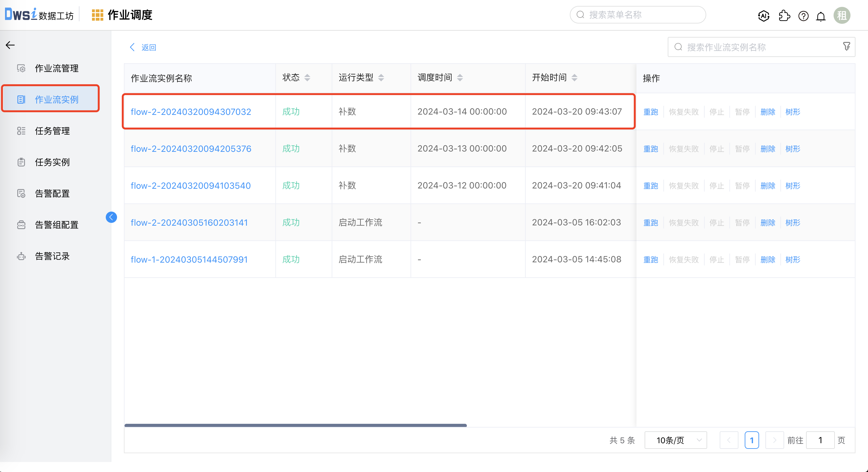
Task: Click the back arrow atop the sidebar
Action: (10, 45)
